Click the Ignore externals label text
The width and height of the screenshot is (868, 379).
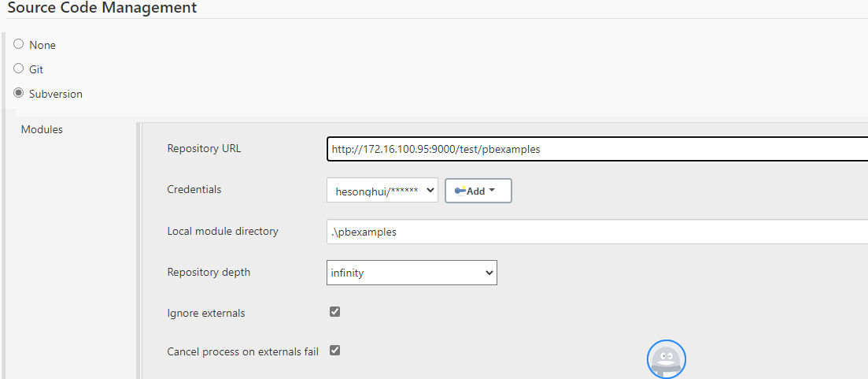tap(206, 313)
